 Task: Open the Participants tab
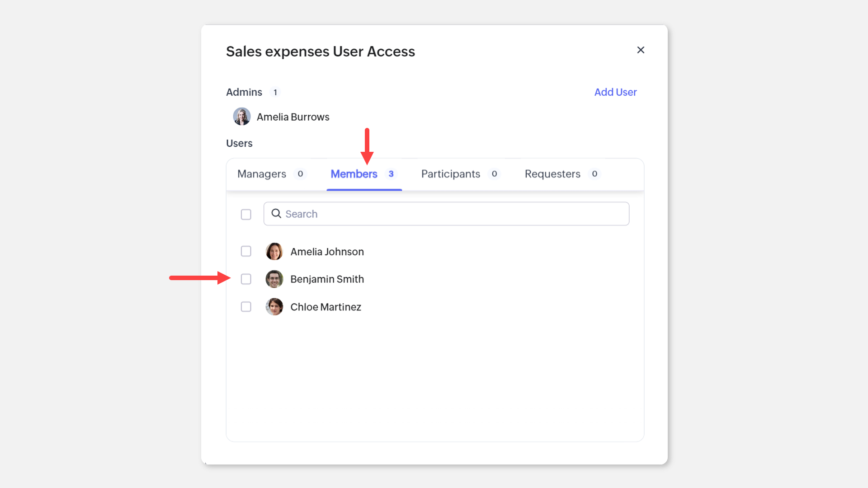pos(451,174)
